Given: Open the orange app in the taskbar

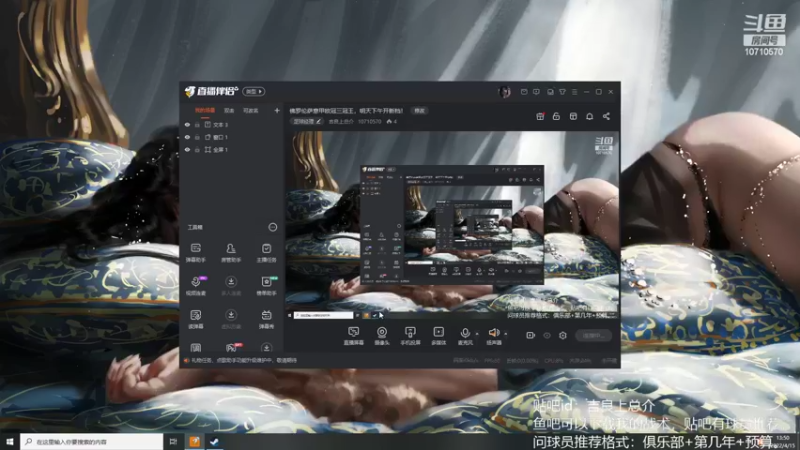Looking at the screenshot, I should (194, 441).
